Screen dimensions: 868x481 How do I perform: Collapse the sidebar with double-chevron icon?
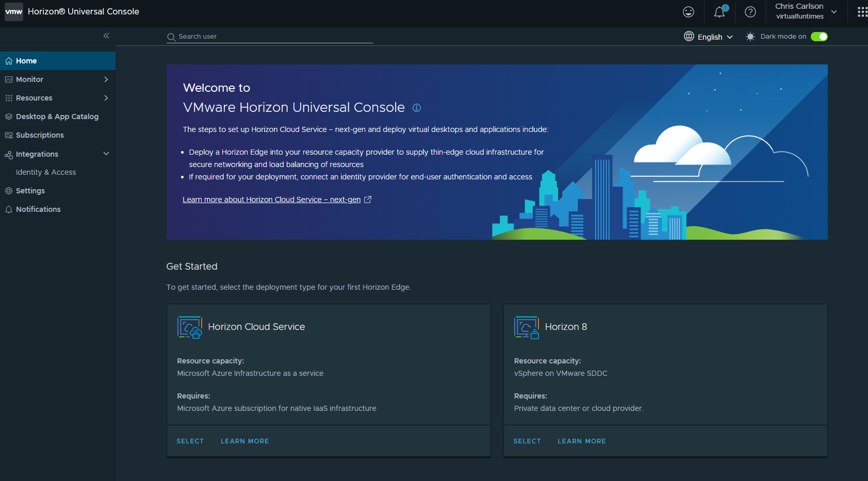tap(106, 36)
